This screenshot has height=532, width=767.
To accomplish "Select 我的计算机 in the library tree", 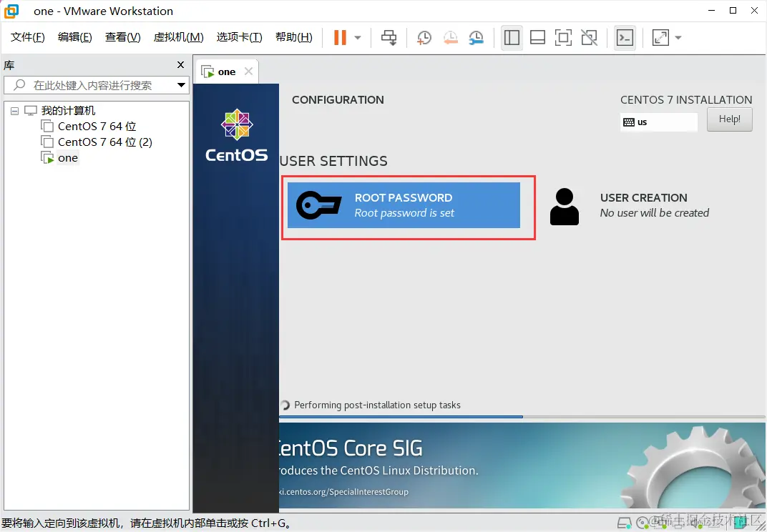I will click(x=68, y=111).
